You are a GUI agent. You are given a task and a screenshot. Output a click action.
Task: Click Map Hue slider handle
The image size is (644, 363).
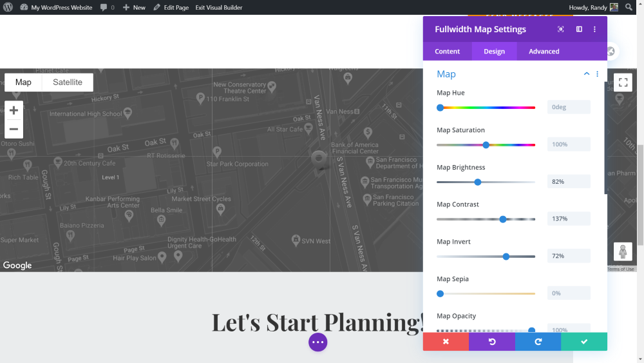click(440, 108)
